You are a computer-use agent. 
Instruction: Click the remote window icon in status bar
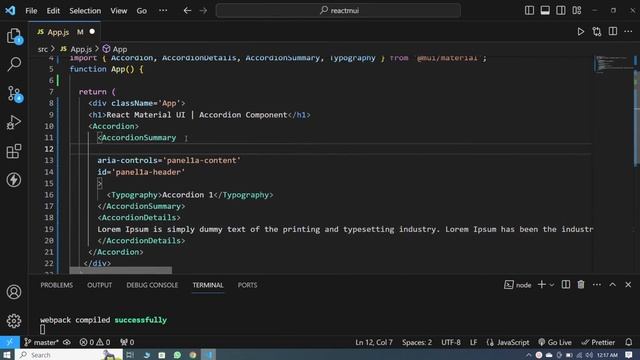(10, 342)
